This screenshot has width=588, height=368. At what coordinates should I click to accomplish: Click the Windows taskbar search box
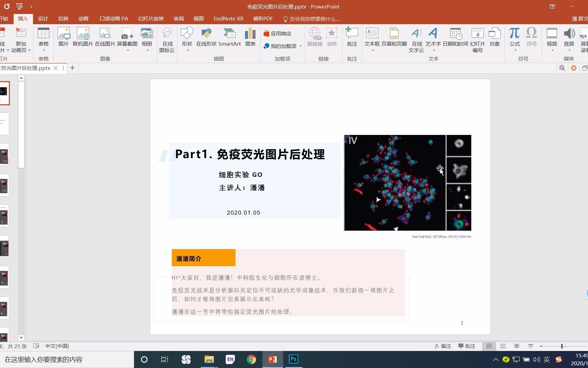(67, 359)
